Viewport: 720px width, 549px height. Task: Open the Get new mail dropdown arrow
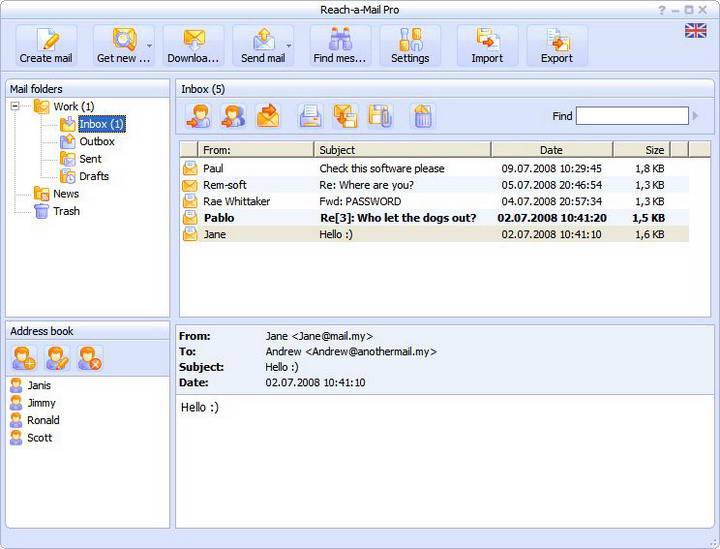coord(150,45)
